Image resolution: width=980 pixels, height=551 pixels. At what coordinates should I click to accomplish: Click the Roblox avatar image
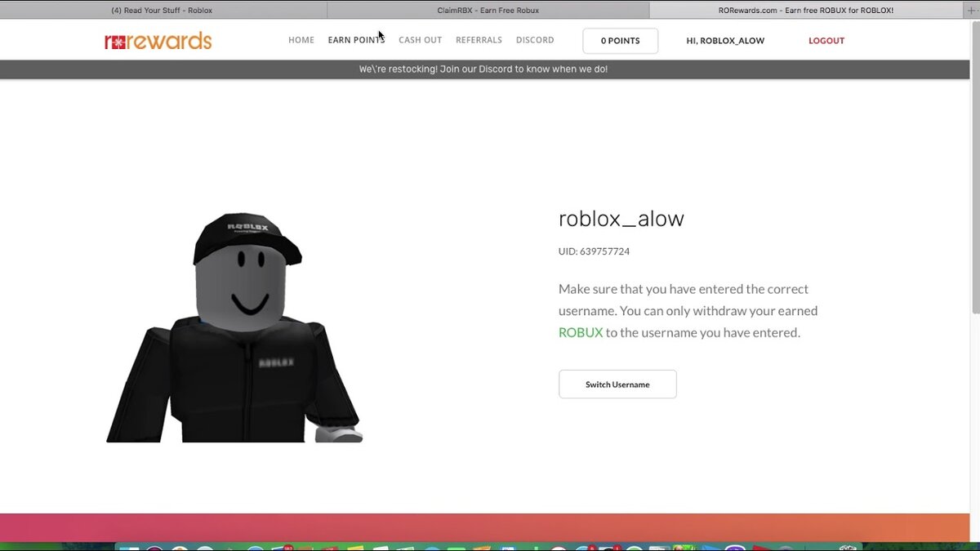(x=234, y=327)
